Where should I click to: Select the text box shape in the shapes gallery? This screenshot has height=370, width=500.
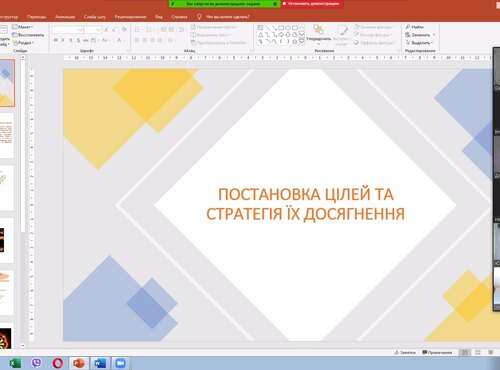(x=260, y=28)
